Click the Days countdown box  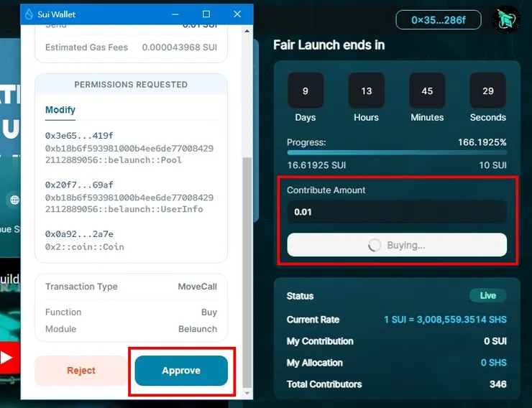tap(306, 91)
